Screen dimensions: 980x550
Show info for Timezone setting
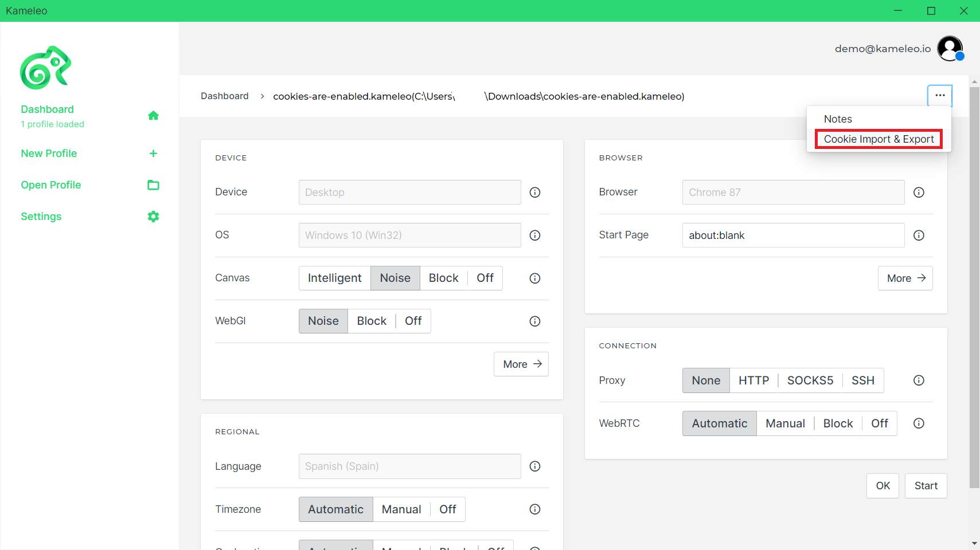pos(535,509)
